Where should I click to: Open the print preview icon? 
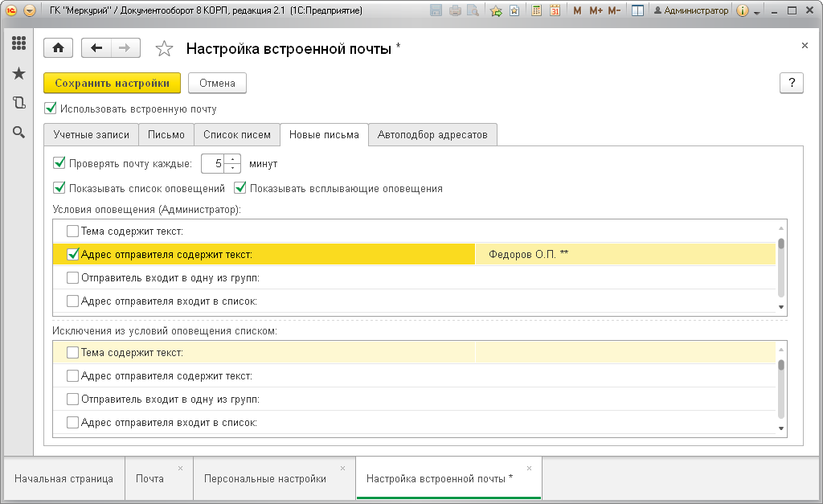point(473,10)
